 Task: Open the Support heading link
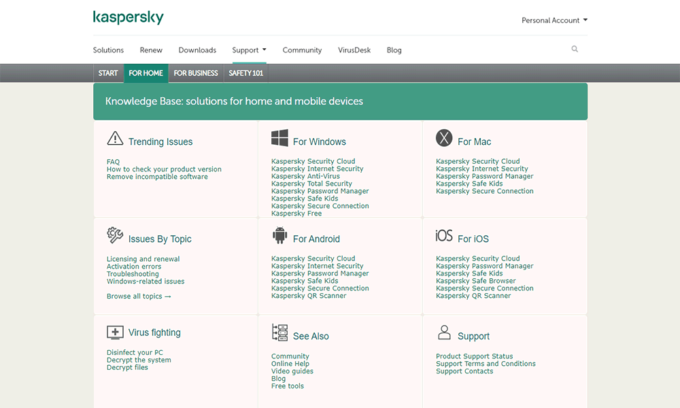click(x=474, y=336)
